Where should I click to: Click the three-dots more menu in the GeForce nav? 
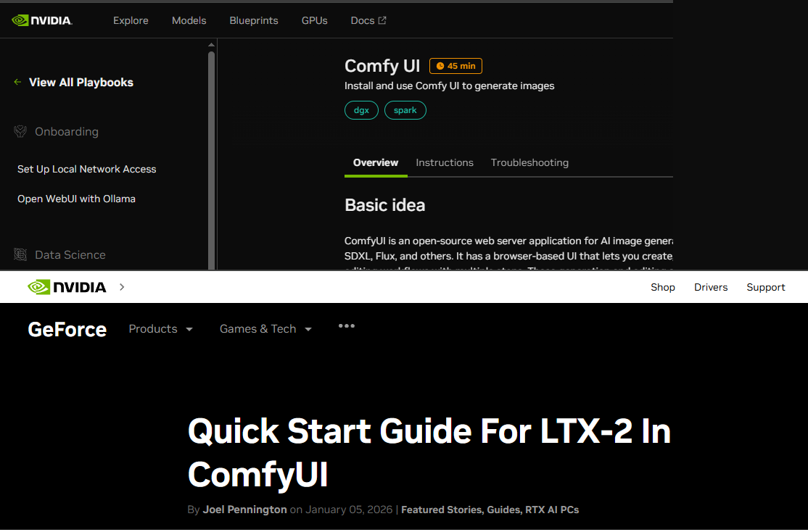coord(346,326)
